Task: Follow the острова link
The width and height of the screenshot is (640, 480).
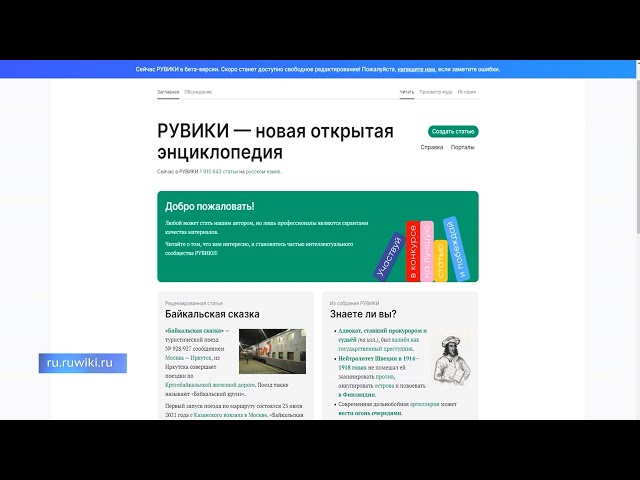Action: 384,386
